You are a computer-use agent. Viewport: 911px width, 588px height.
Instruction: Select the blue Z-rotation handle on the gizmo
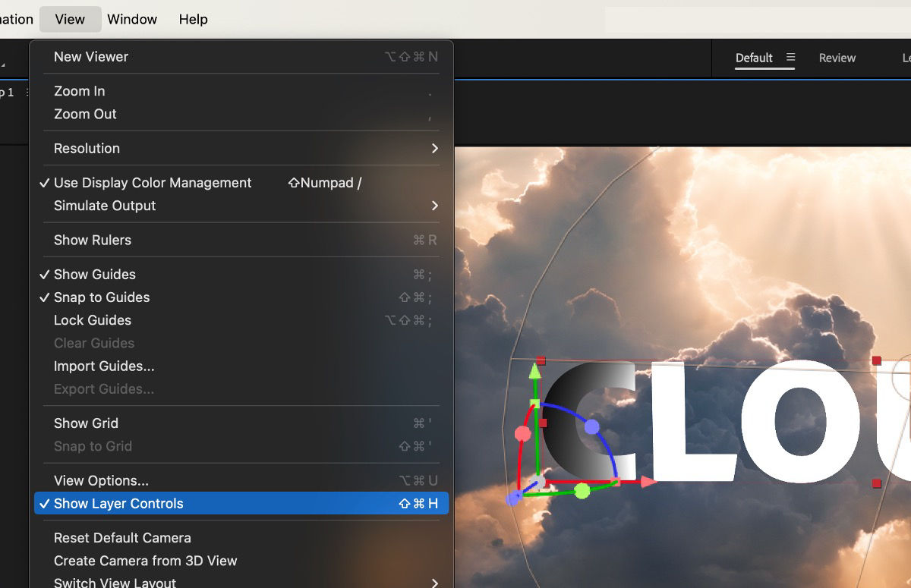(x=593, y=428)
